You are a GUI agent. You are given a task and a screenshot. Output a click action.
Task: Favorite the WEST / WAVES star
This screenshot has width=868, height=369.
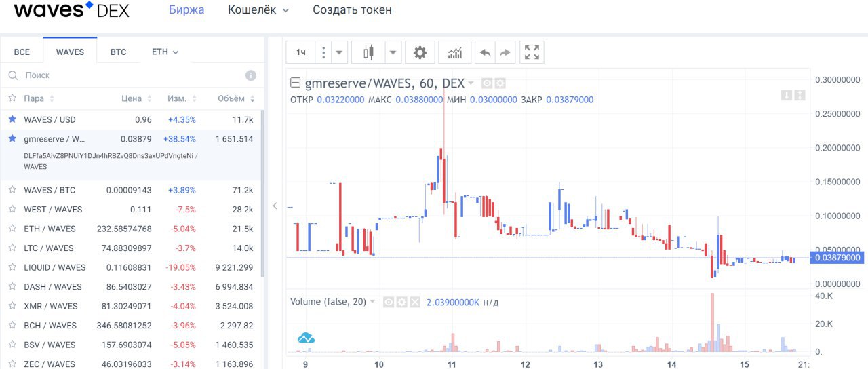[x=12, y=210]
